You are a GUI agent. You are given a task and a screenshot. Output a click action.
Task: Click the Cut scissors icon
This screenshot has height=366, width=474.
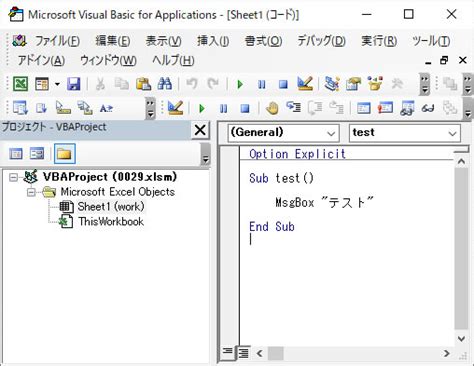[100, 84]
